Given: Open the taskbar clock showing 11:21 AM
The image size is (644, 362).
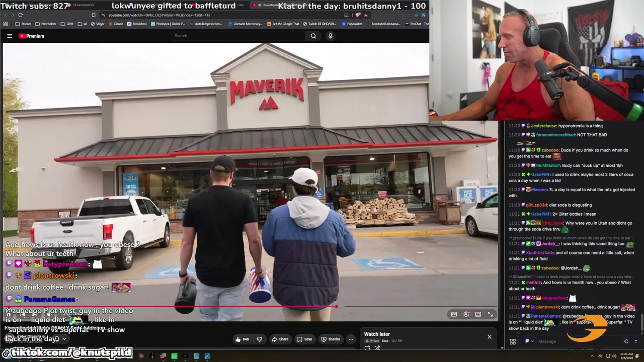Looking at the screenshot, I should point(626,356).
